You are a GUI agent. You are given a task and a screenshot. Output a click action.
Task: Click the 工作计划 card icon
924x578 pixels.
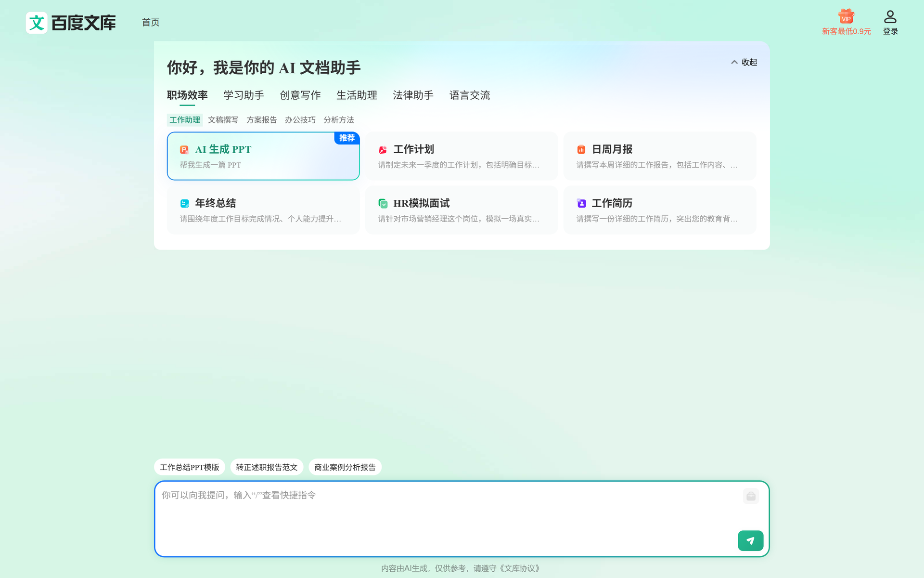[x=383, y=150]
